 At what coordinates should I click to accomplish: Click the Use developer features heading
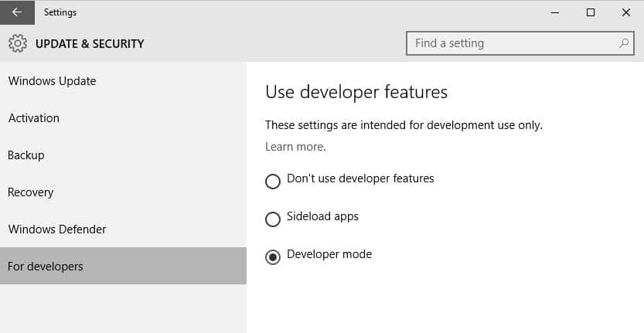[356, 92]
